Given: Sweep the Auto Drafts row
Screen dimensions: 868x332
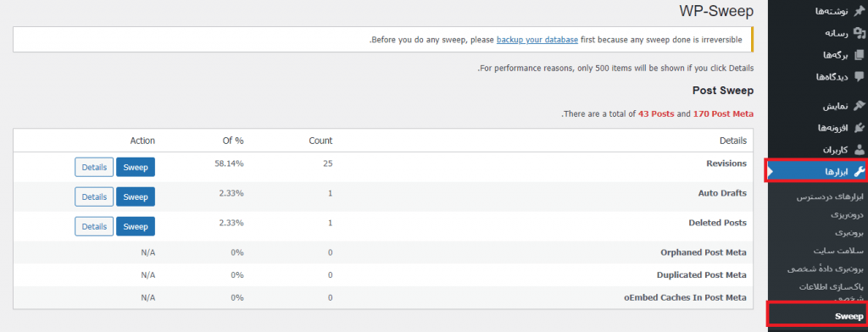Looking at the screenshot, I should 136,196.
